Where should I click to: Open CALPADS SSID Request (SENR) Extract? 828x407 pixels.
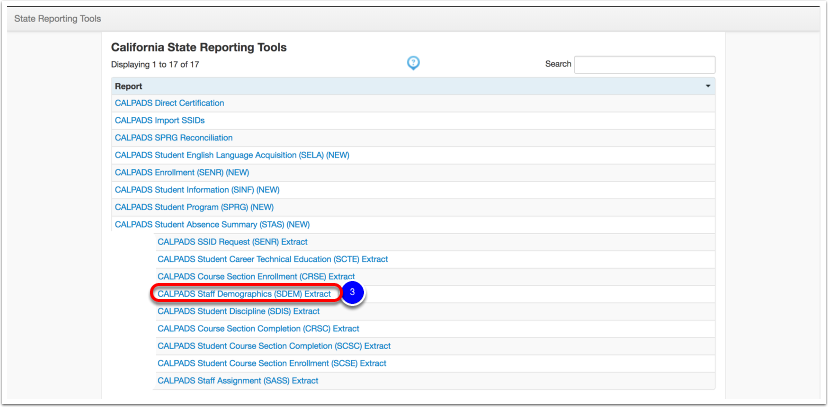pyautogui.click(x=232, y=242)
